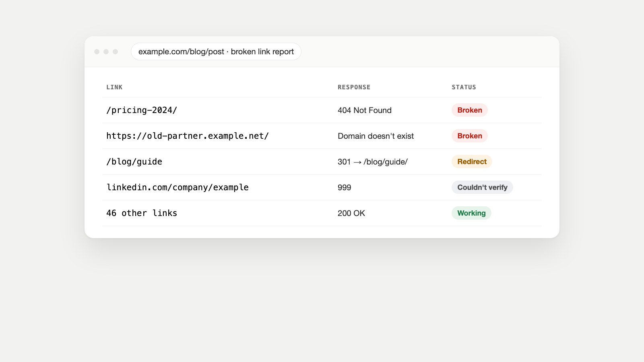Click the LINK column header

[114, 87]
